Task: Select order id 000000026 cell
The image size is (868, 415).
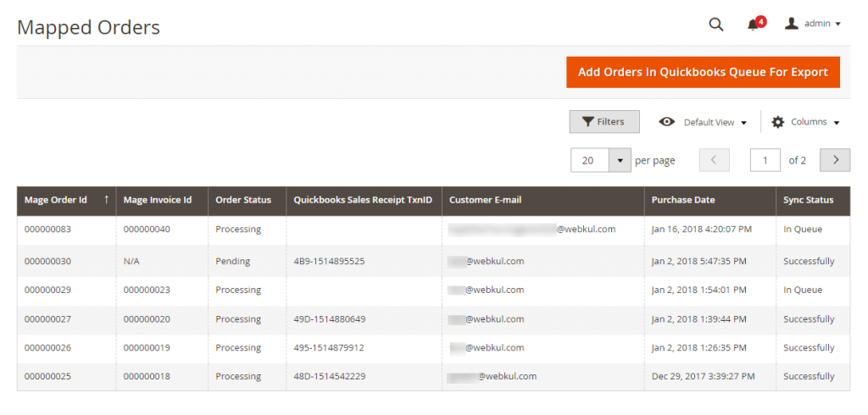Action: click(47, 348)
